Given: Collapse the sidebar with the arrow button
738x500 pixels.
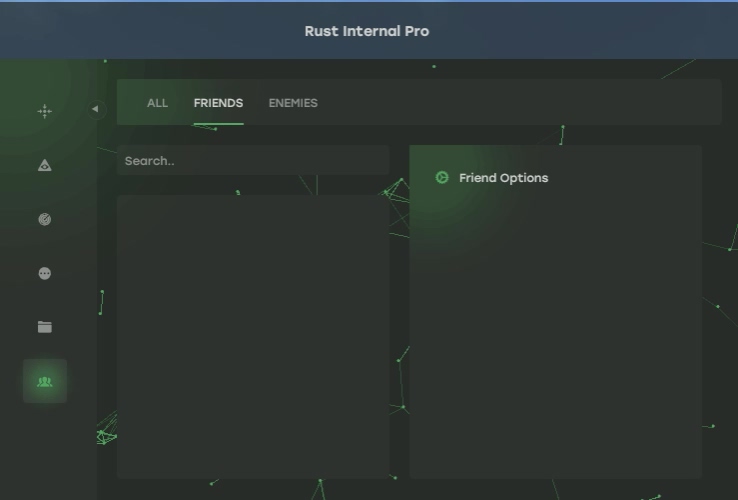Looking at the screenshot, I should click(96, 109).
